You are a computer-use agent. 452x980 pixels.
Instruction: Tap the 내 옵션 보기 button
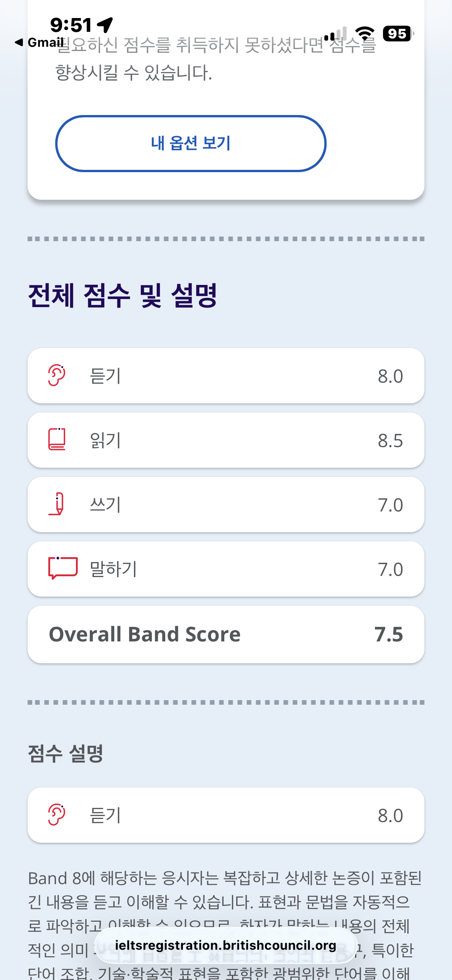click(x=191, y=143)
